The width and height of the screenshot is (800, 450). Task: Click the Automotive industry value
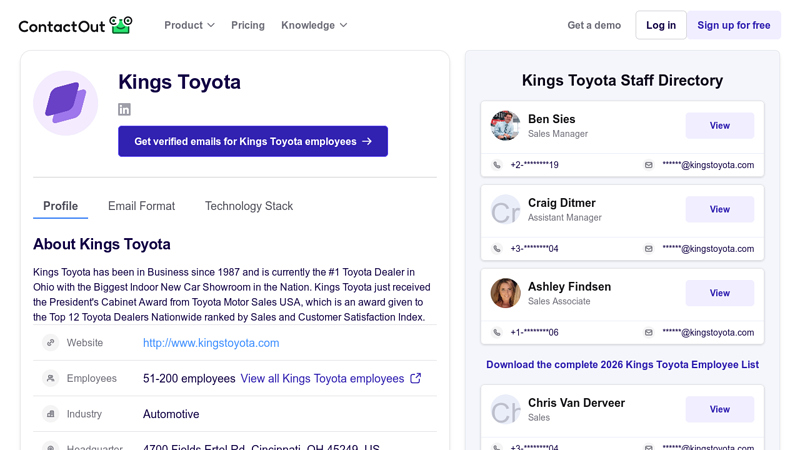[x=171, y=414]
